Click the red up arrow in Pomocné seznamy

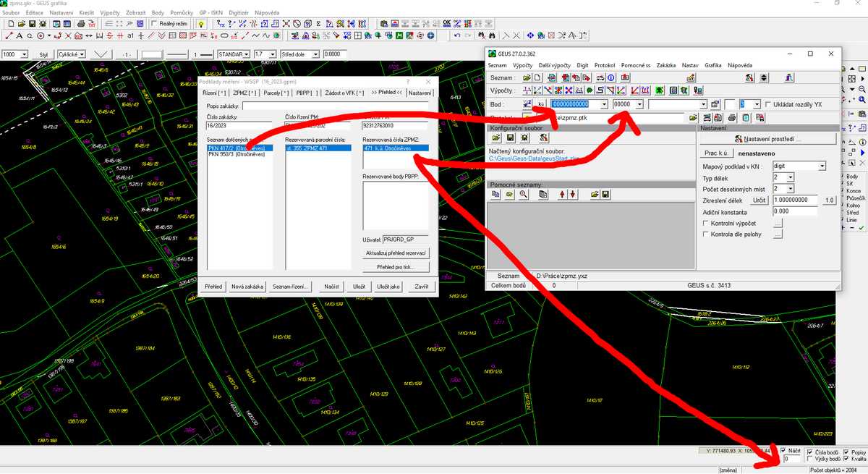[562, 194]
